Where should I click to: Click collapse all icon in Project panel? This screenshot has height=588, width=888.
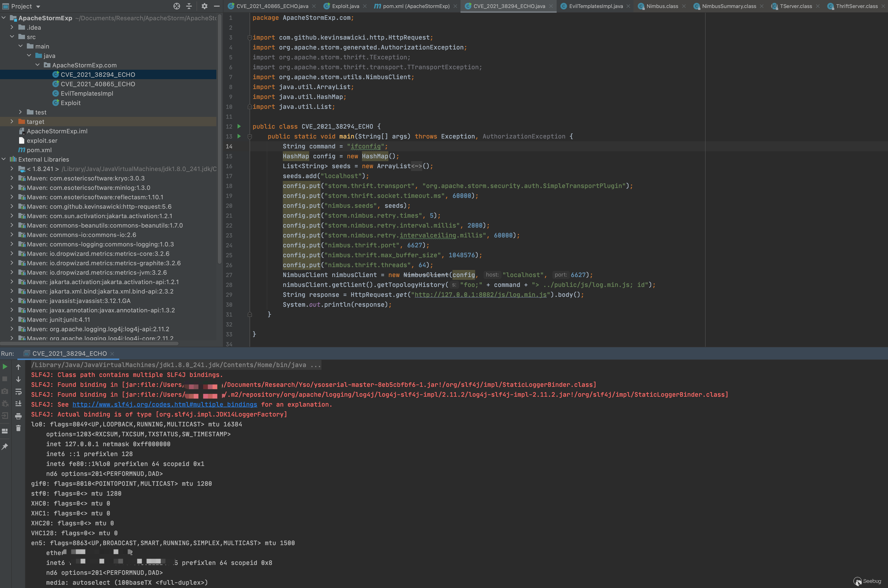(189, 6)
